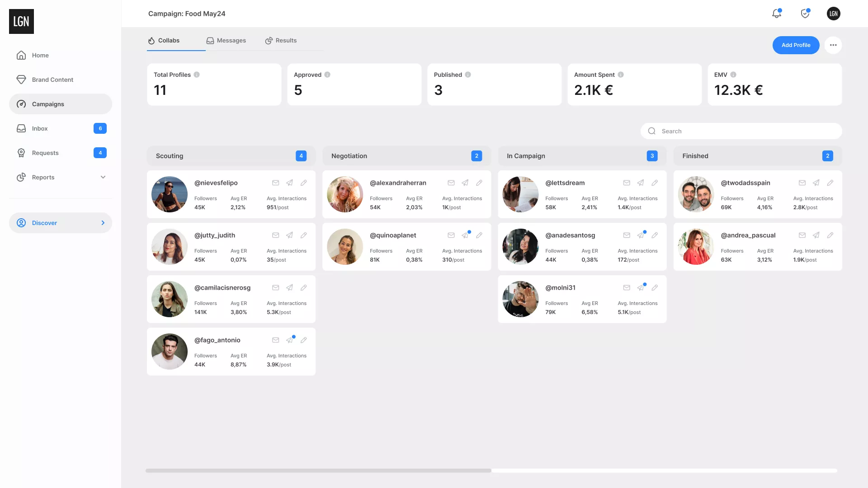The image size is (868, 488).
Task: Click the info icon next to Total Profiles
Action: point(197,75)
